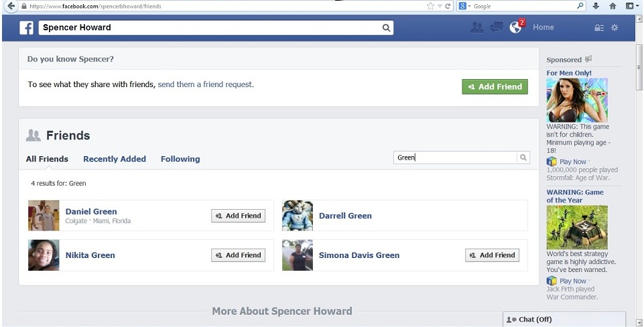The image size is (644, 327).
Task: Go to browser home page icon
Action: 613,6
